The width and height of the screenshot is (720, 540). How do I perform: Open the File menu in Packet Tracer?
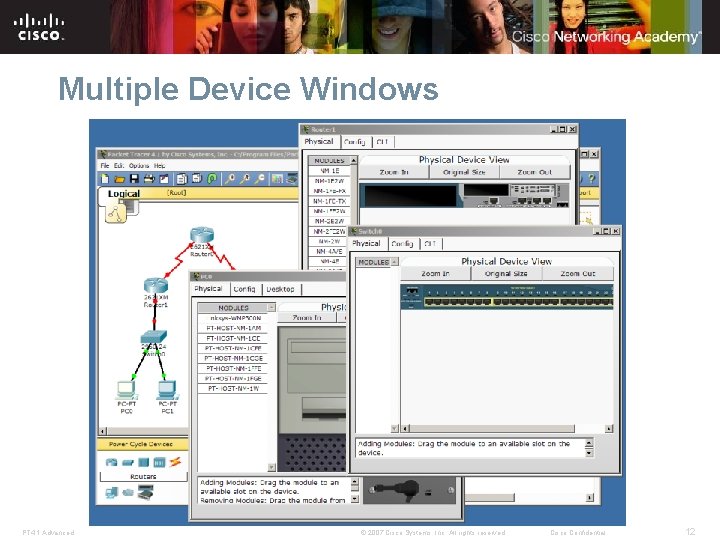point(105,165)
